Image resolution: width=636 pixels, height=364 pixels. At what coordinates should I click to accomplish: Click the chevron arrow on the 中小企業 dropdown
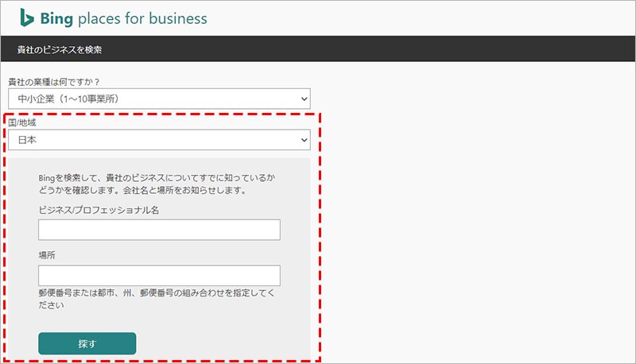(x=303, y=99)
